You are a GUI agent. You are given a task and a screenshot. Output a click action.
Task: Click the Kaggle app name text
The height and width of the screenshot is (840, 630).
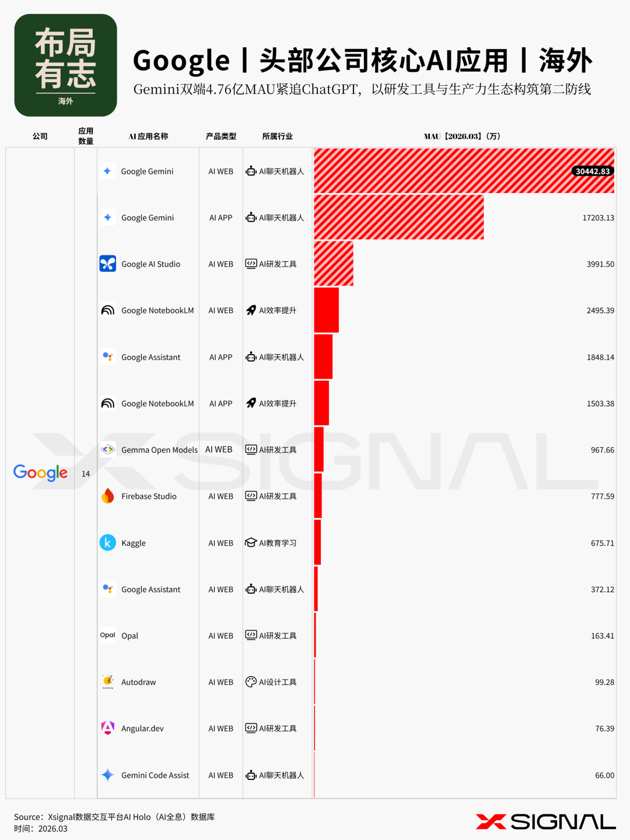click(134, 543)
